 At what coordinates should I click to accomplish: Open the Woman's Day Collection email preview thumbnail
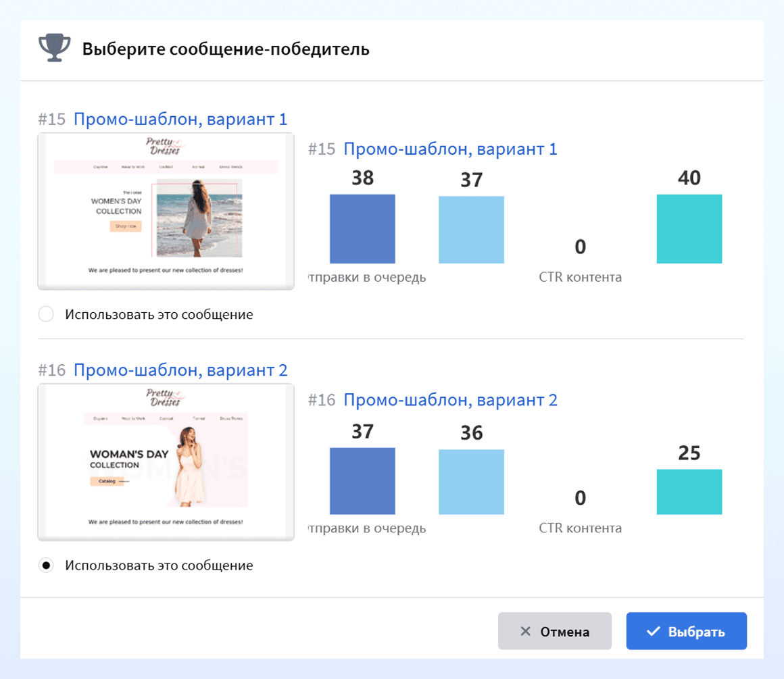click(166, 462)
